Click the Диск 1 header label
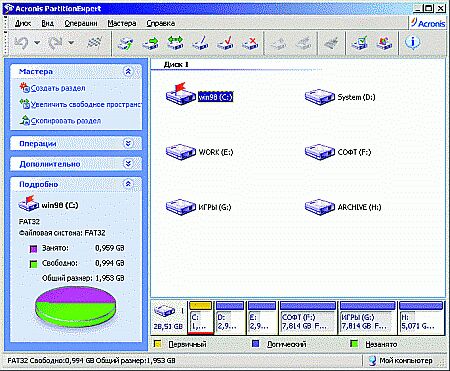This screenshot has height=371, width=450. (176, 64)
